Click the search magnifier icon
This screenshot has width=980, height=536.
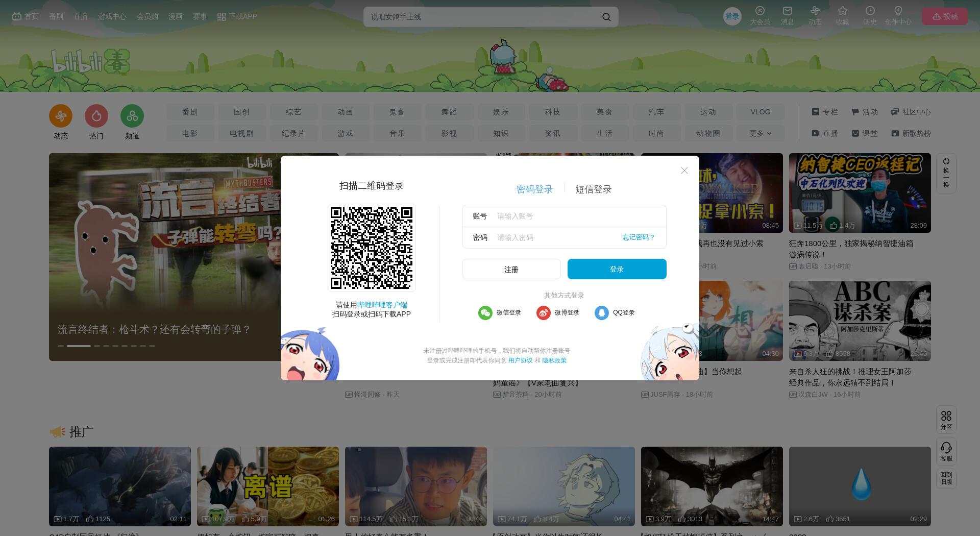point(606,17)
